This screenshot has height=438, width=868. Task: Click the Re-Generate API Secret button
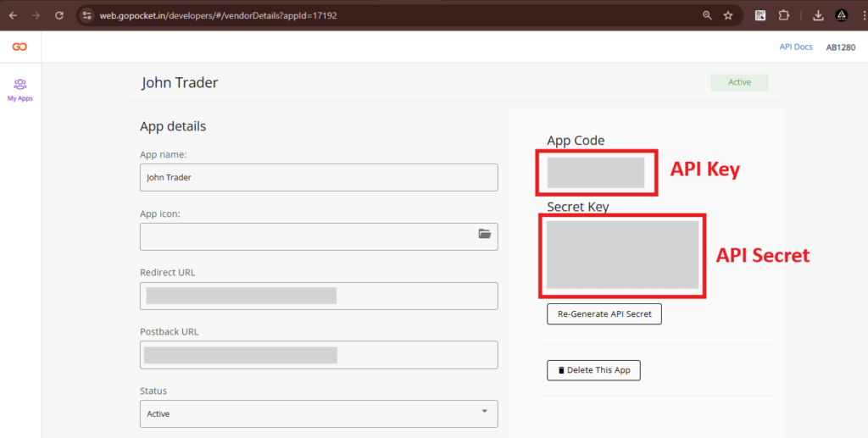click(x=604, y=313)
